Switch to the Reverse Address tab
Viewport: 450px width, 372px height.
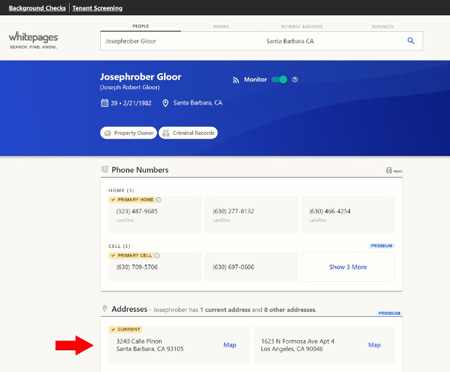click(x=302, y=26)
